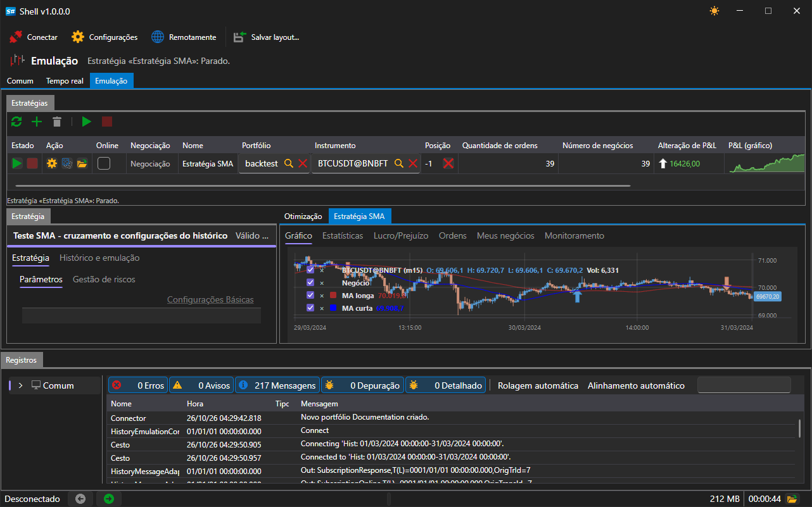The width and height of the screenshot is (812, 507).
Task: Toggle MA curta visibility checkbox
Action: [x=310, y=308]
